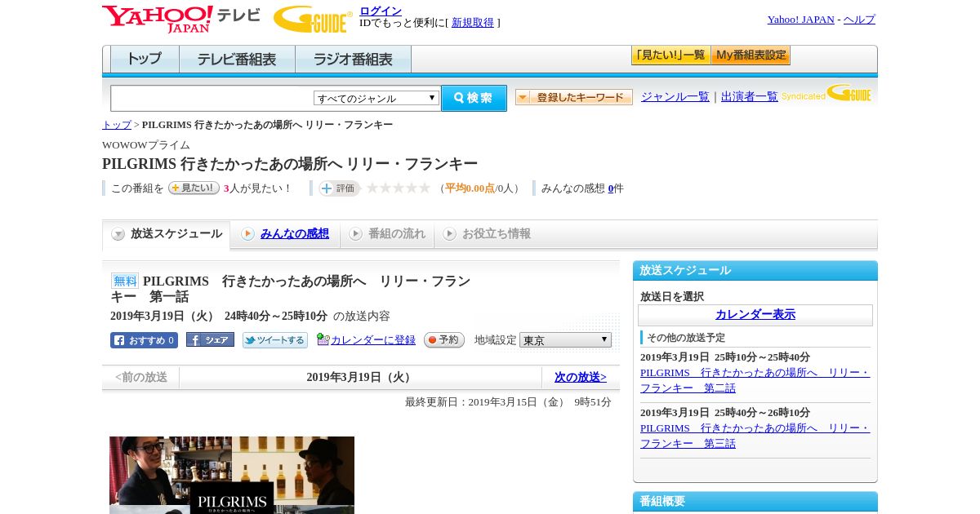This screenshot has height=514, width=980.
Task: Open 第三話 broadcast link in sidebar
Action: [x=755, y=436]
